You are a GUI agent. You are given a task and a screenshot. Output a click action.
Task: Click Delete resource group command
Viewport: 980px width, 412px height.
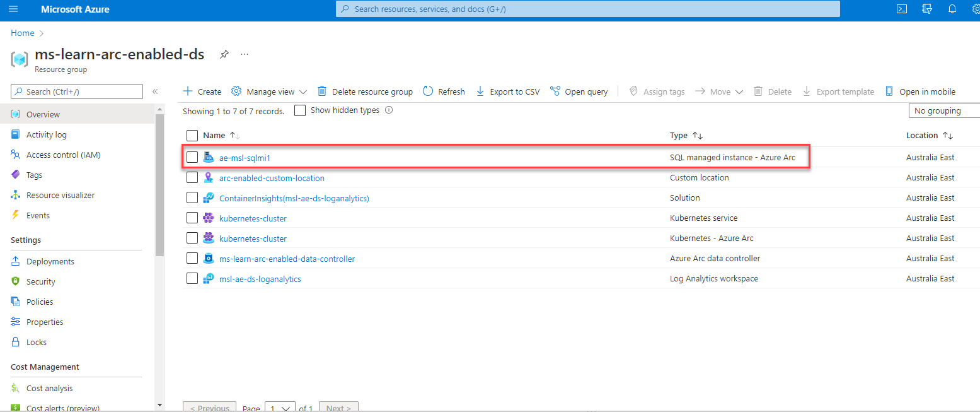tap(365, 91)
